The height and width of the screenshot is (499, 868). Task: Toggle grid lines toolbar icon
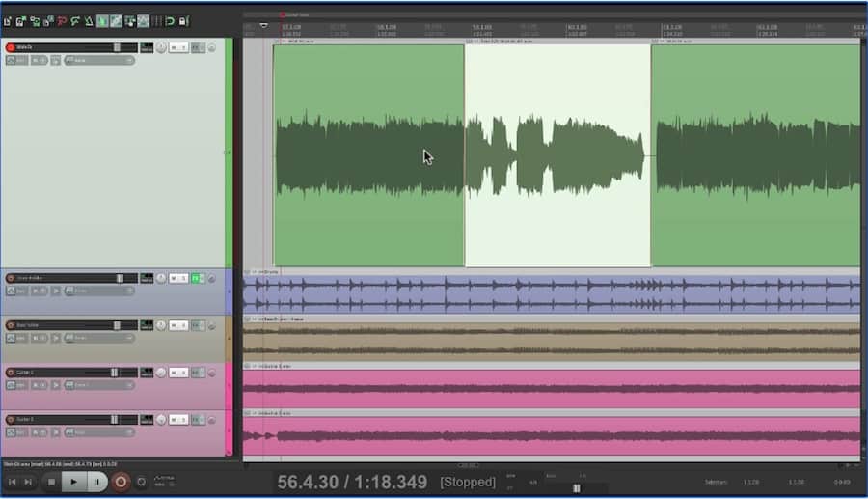tap(157, 21)
